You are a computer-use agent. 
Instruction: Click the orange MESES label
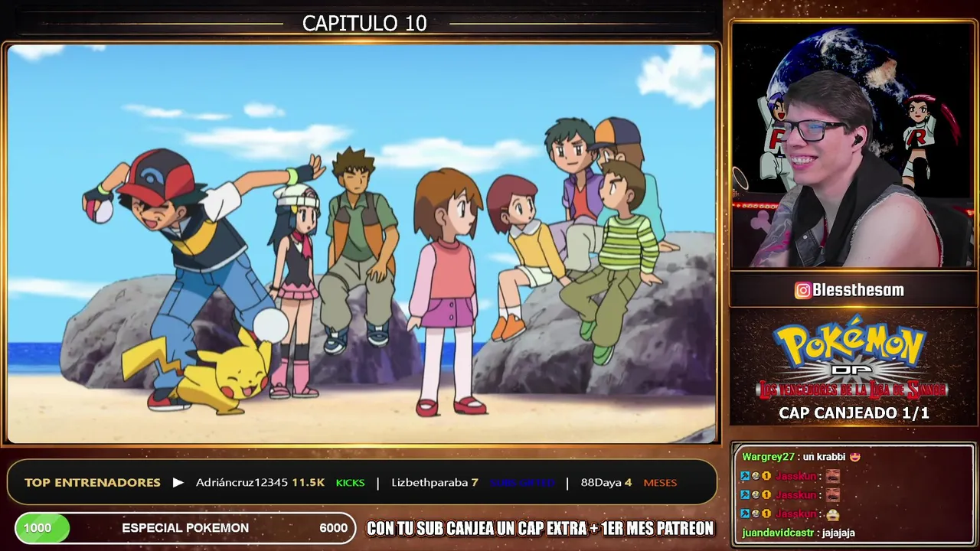click(660, 483)
